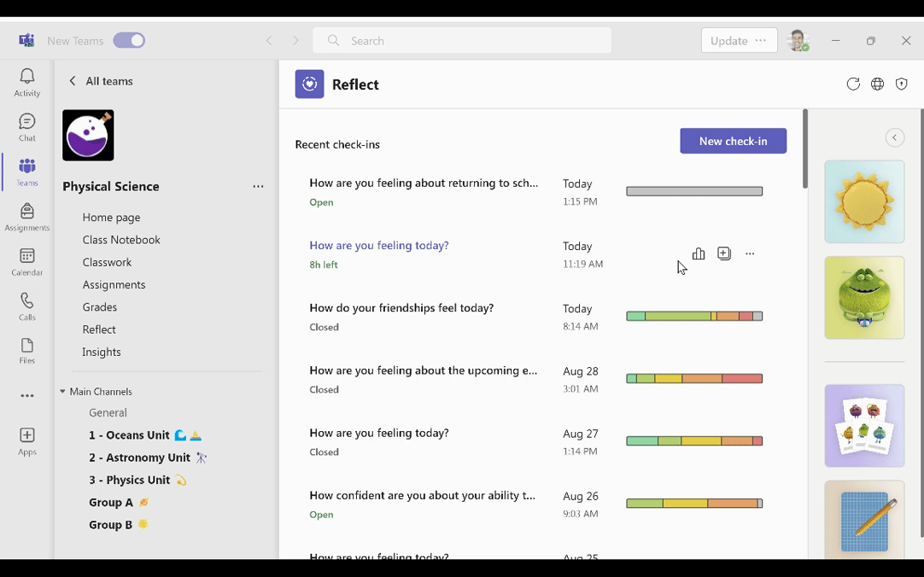Refresh the Reflect app
Screen dimensions: 924x577
[x=852, y=84]
